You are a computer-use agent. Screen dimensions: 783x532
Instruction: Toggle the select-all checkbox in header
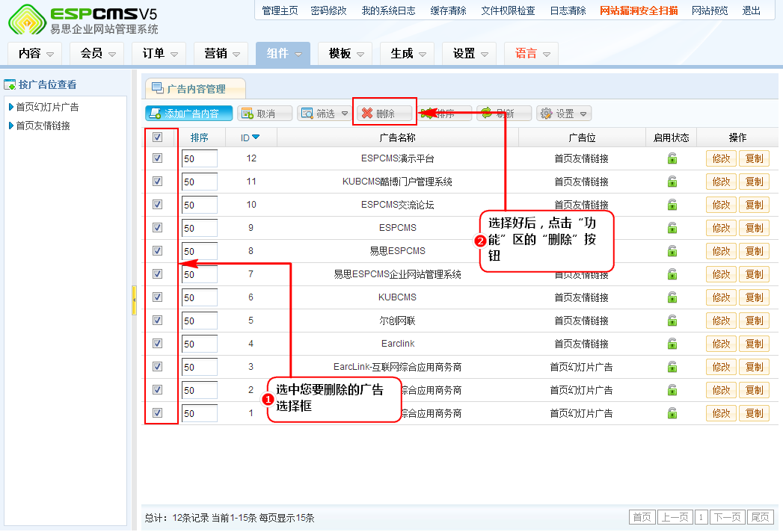click(157, 137)
